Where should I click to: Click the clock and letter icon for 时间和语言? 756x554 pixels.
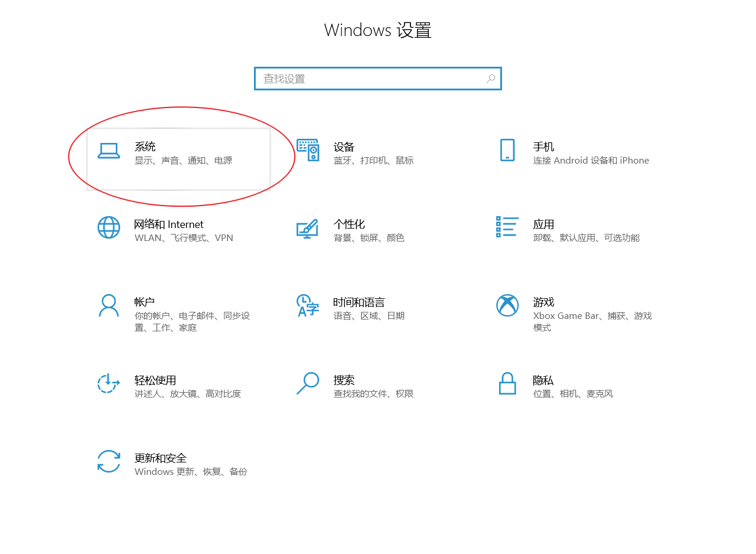point(308,305)
